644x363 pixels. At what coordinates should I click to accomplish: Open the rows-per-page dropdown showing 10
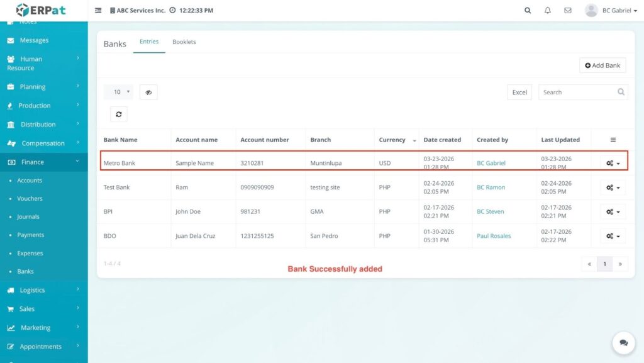[118, 92]
